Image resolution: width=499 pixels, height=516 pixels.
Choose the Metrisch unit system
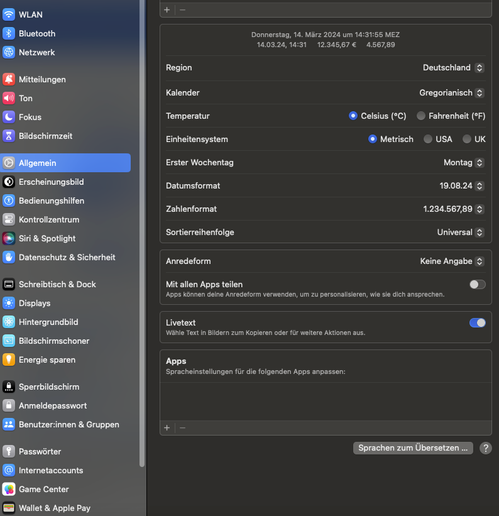[x=372, y=139]
